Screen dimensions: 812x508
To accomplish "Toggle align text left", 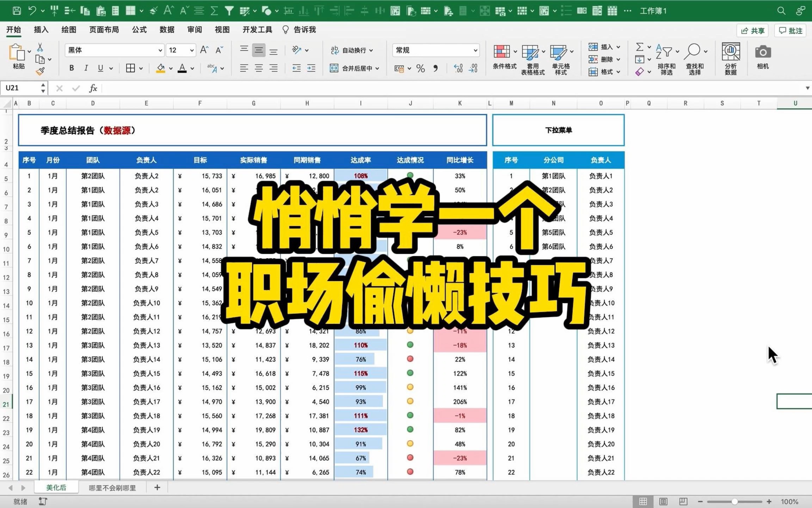I will [x=244, y=68].
